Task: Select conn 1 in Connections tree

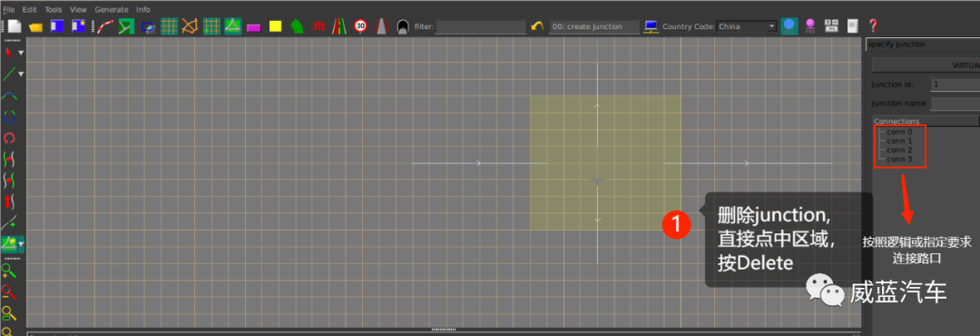Action: pyautogui.click(x=899, y=142)
